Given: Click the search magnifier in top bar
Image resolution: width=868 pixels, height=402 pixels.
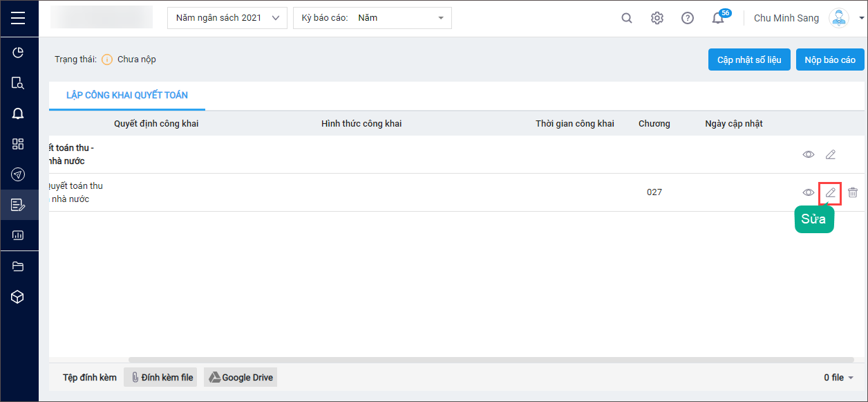Looking at the screenshot, I should click(627, 18).
